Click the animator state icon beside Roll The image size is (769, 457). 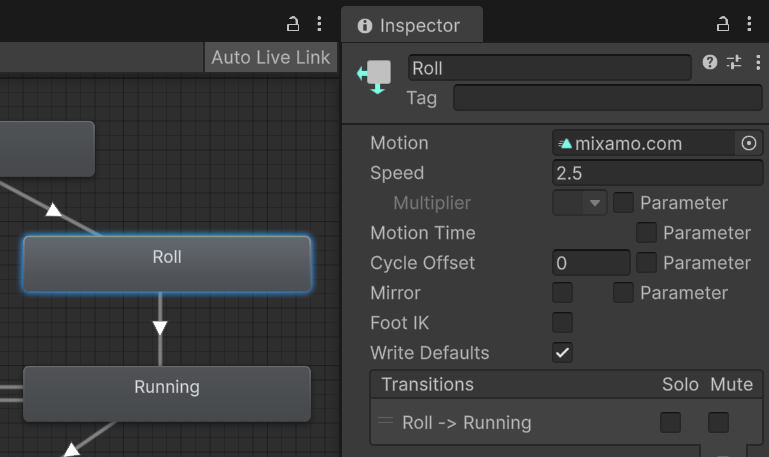pos(375,77)
